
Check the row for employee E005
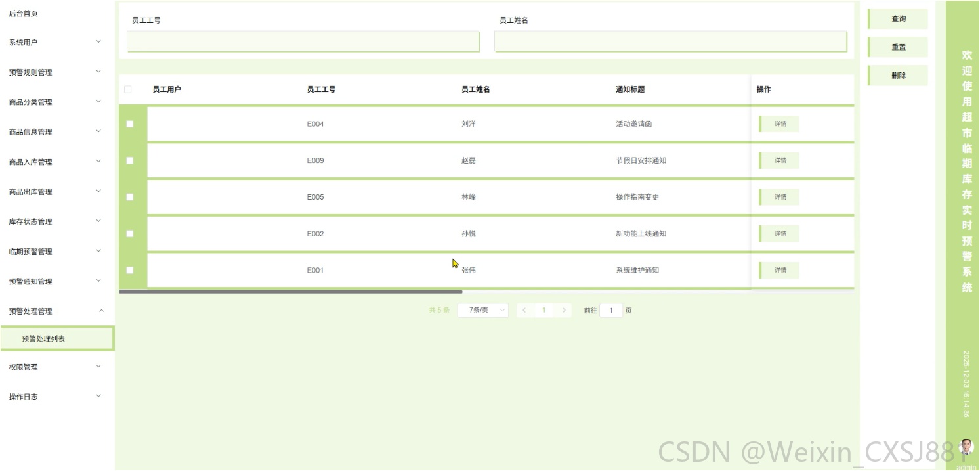[x=130, y=197]
